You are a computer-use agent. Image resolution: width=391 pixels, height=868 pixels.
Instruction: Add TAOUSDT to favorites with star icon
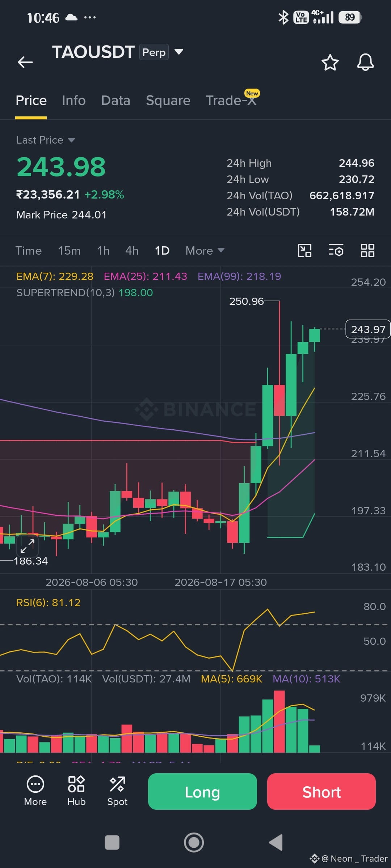[330, 63]
